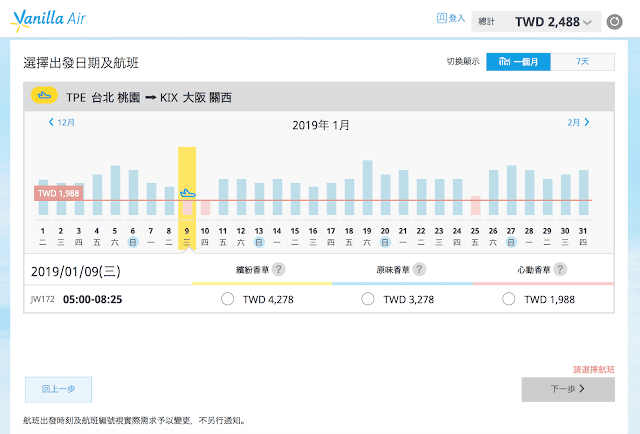Click the date heading 2019/01/09(三)
This screenshot has height=434, width=640.
click(76, 272)
